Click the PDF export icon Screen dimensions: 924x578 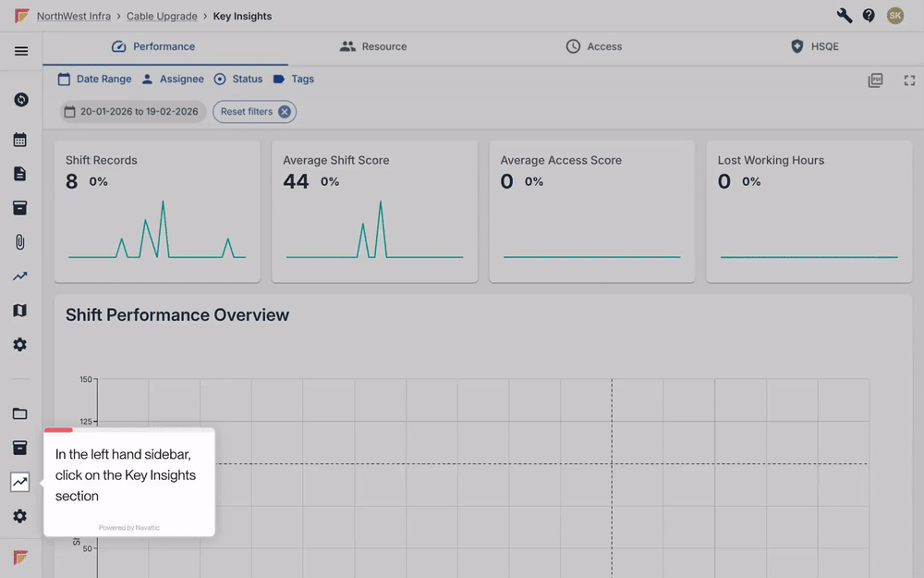[x=876, y=80]
